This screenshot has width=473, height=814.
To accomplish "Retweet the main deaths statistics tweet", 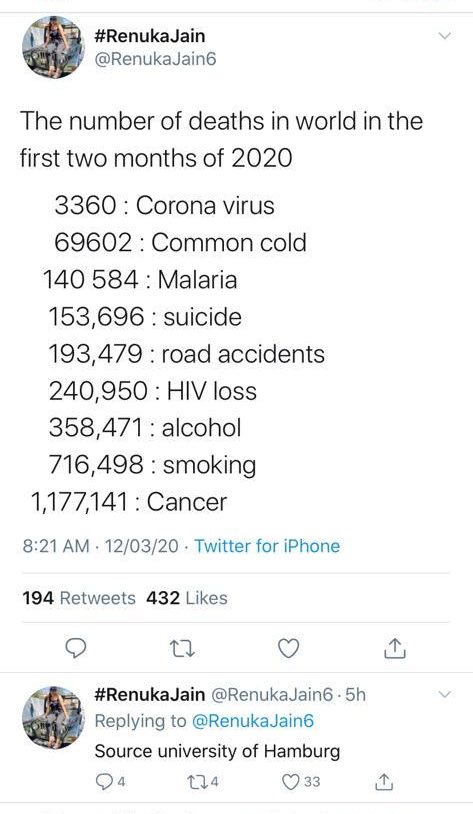I will [x=182, y=648].
